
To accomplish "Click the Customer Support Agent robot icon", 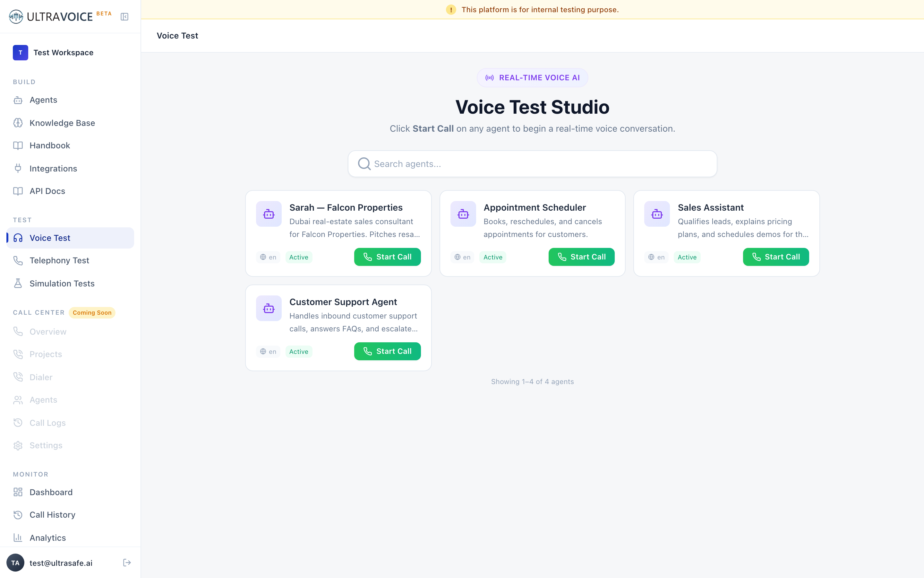I will coord(269,309).
